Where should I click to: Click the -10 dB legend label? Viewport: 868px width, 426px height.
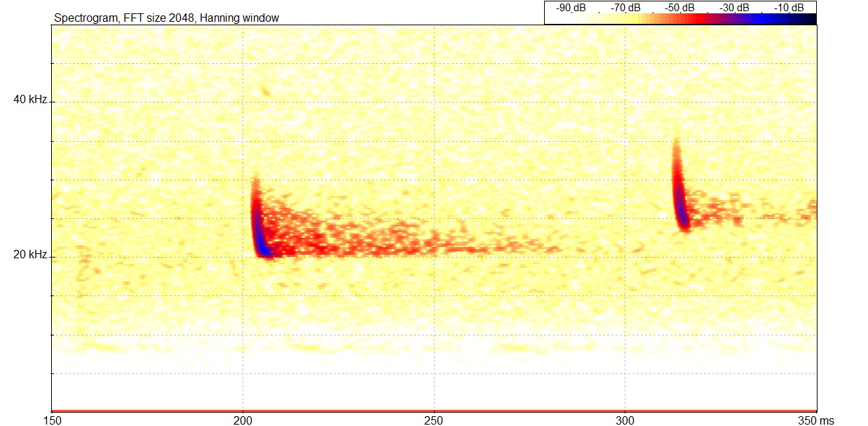(789, 8)
